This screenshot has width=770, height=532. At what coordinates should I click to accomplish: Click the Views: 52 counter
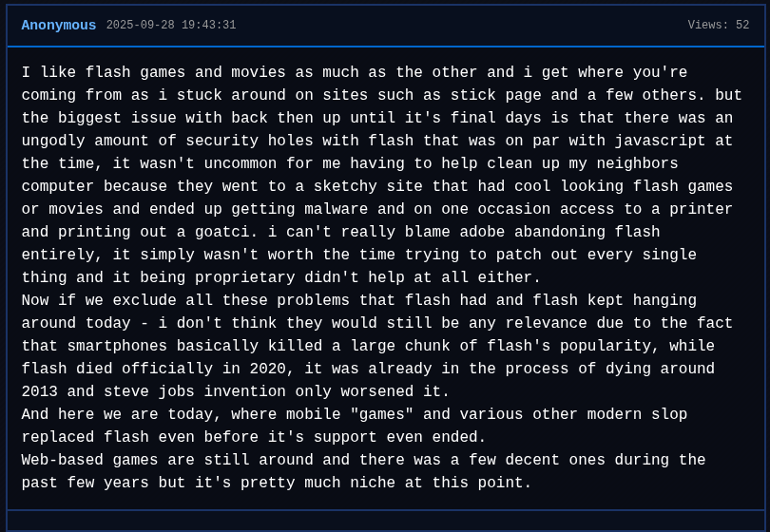click(718, 26)
